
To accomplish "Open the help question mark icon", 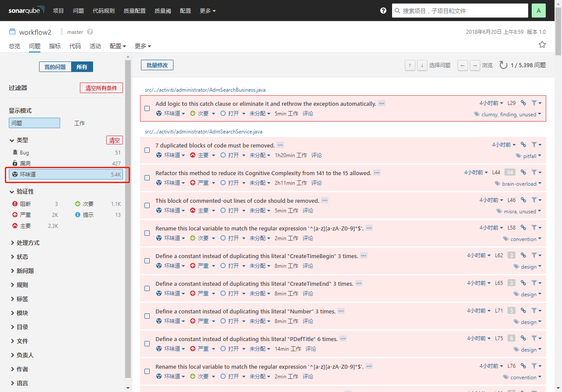I will tap(383, 11).
